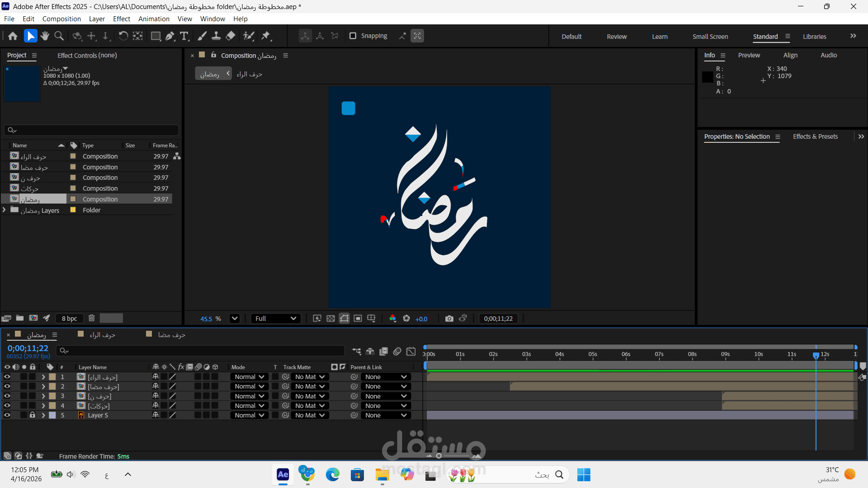
Task: Expand workspace overflow chevrons
Action: pos(853,36)
